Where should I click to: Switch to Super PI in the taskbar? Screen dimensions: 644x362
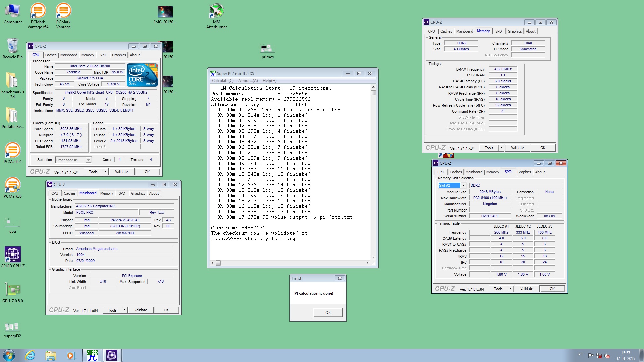tap(92, 355)
